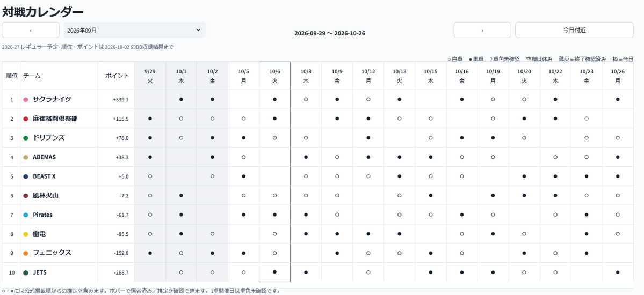
Task: Go to the next period with the right arrow button
Action: tap(482, 30)
